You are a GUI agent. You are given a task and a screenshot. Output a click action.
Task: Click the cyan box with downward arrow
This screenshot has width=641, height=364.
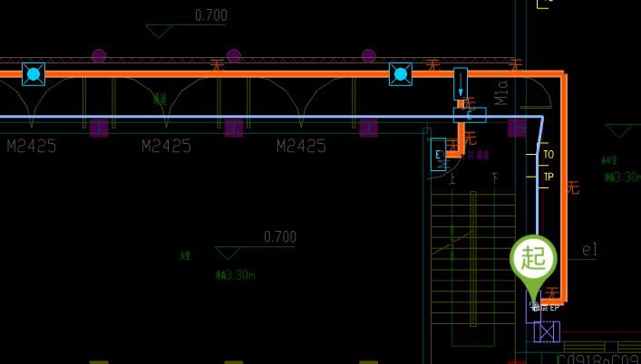click(461, 83)
